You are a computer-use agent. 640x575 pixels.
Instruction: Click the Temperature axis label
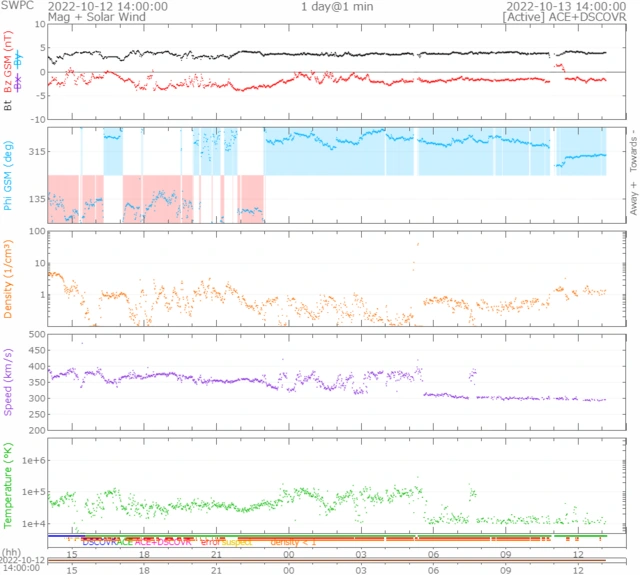pyautogui.click(x=8, y=482)
